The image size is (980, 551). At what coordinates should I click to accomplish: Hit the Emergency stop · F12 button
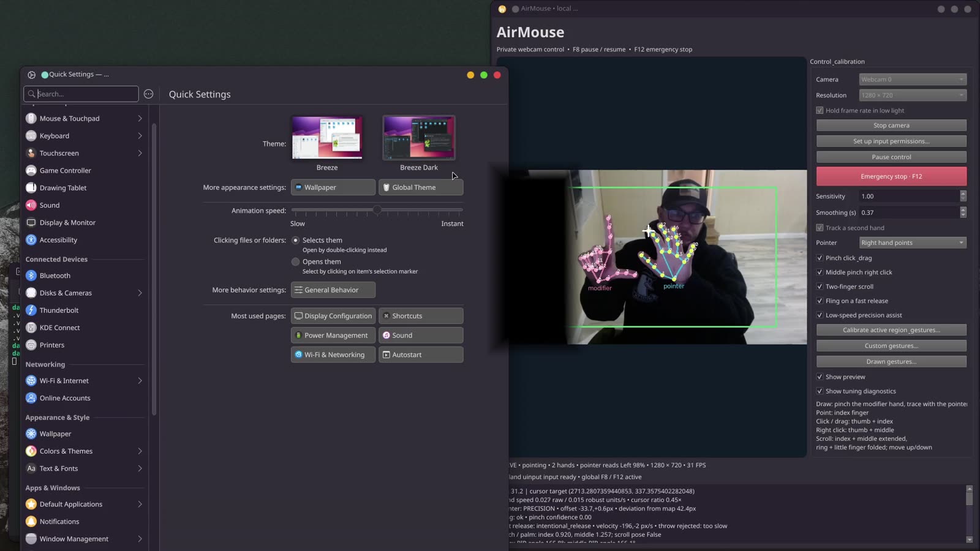click(x=891, y=176)
